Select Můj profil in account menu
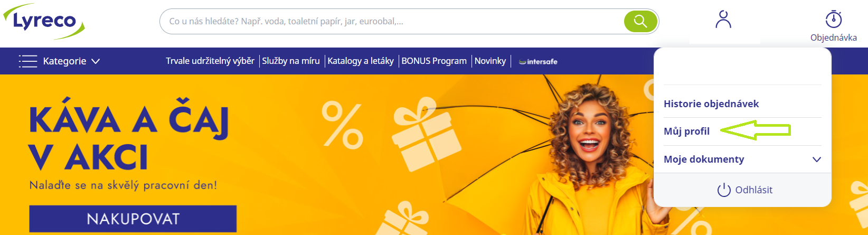This screenshot has height=235, width=868. (686, 131)
